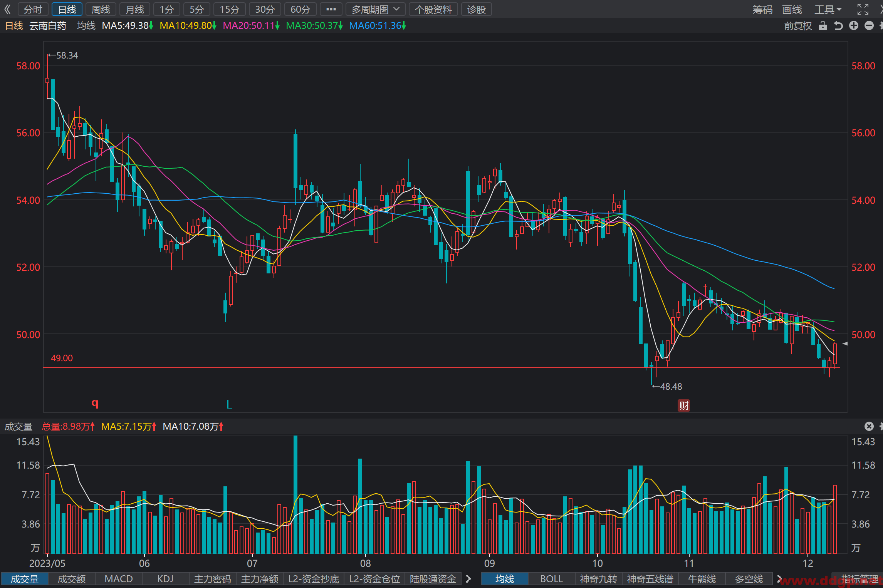883x588 pixels.
Task: Open 个股资料 stock information
Action: tap(433, 9)
